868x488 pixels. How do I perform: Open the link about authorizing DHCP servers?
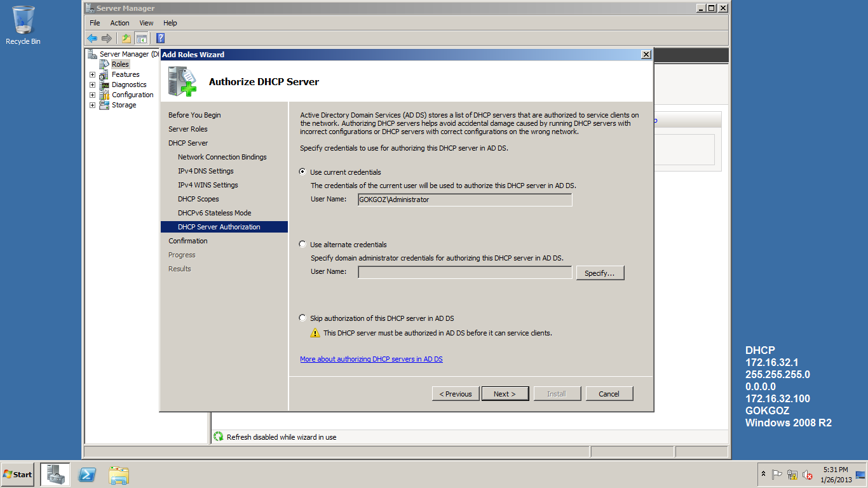[371, 359]
